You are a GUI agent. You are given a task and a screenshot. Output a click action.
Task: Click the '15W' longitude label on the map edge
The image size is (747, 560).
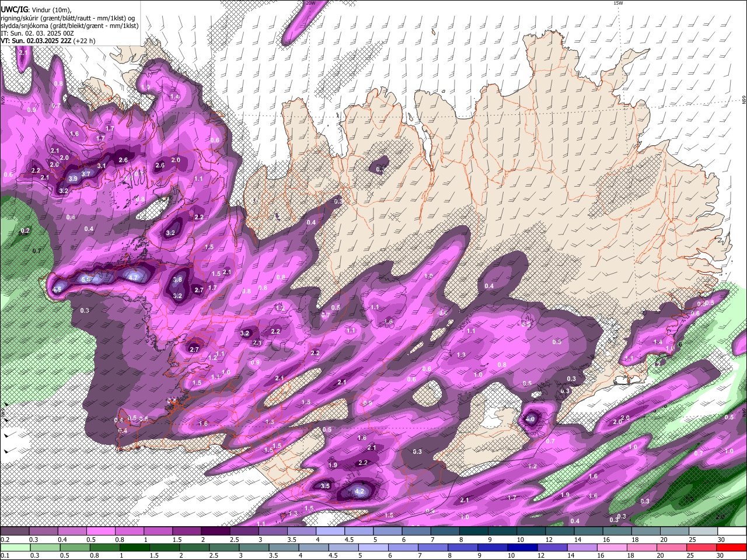(x=618, y=3)
